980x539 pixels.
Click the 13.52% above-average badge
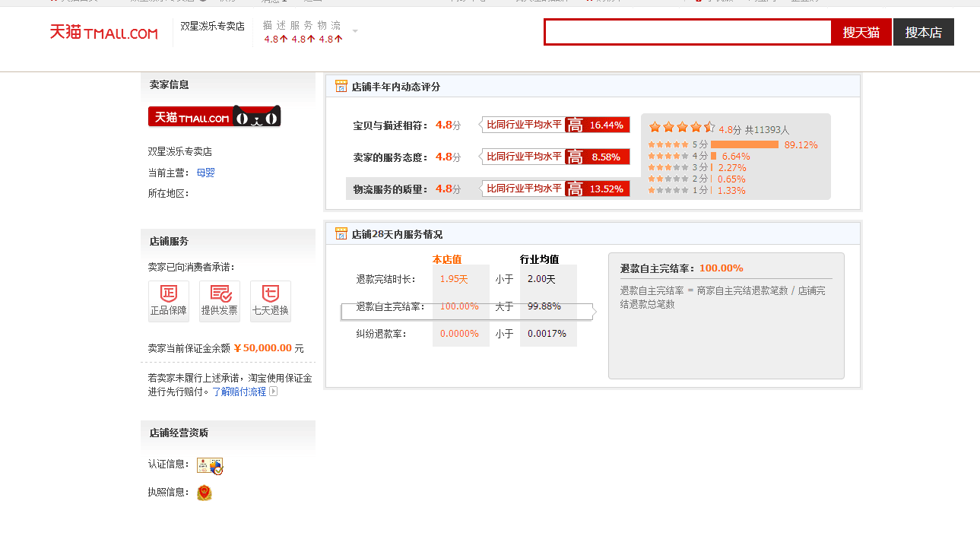tap(598, 189)
